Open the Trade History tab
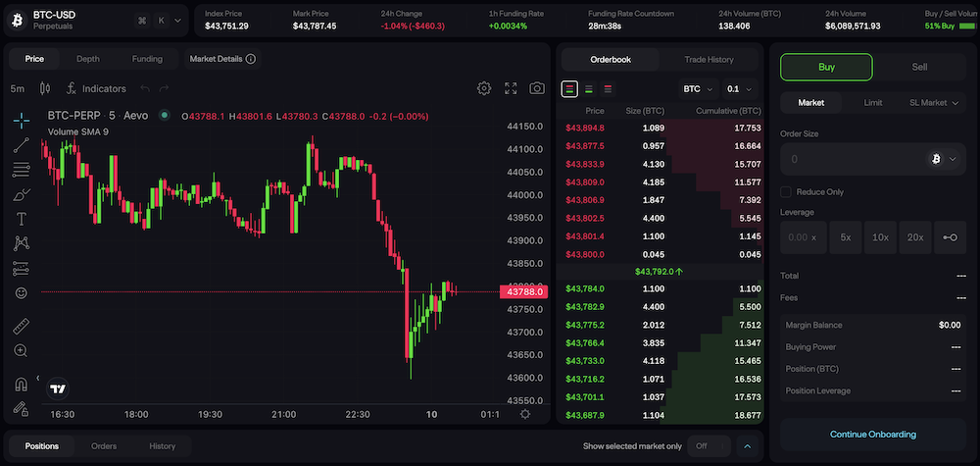 (709, 60)
